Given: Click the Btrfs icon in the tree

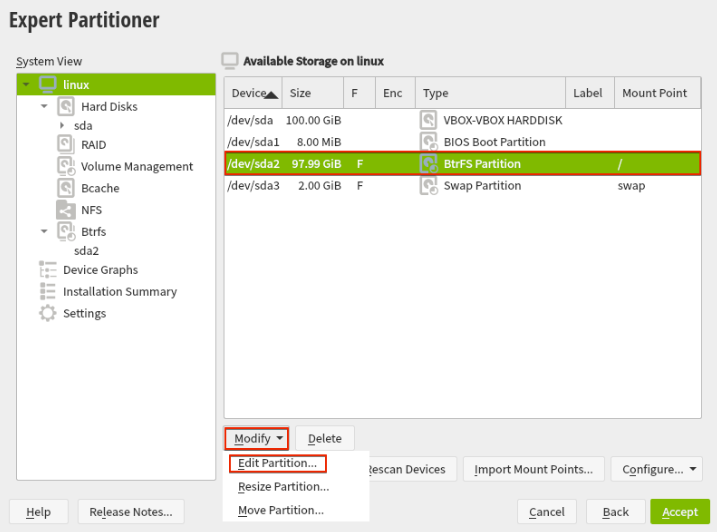Looking at the screenshot, I should 66,231.
